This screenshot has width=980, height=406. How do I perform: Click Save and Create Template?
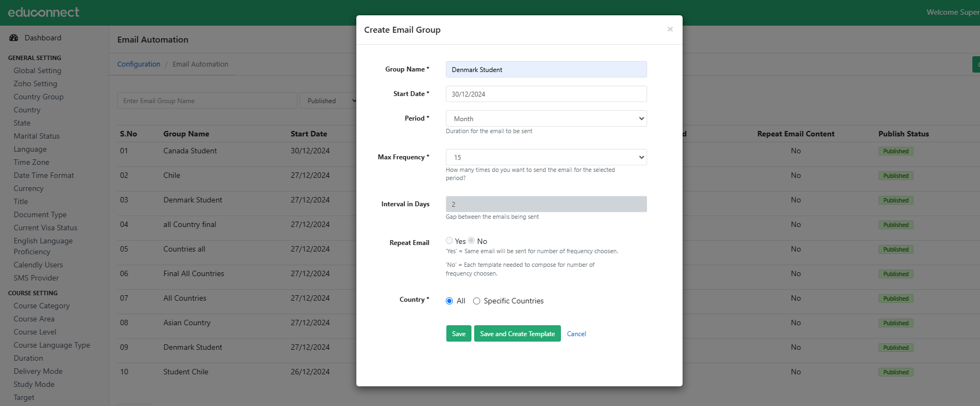click(x=517, y=334)
